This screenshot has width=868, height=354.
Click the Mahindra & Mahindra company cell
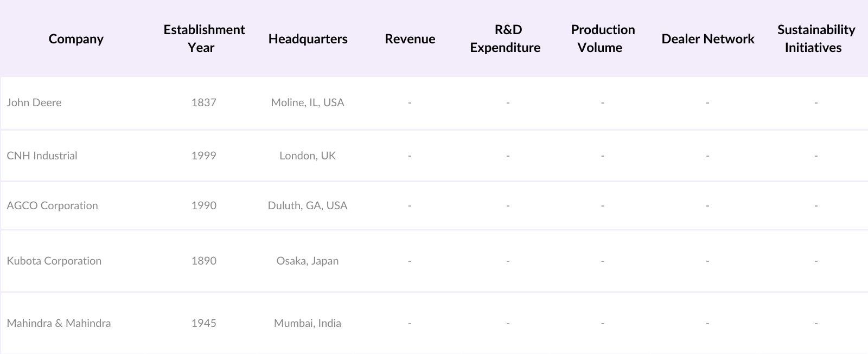coord(59,323)
